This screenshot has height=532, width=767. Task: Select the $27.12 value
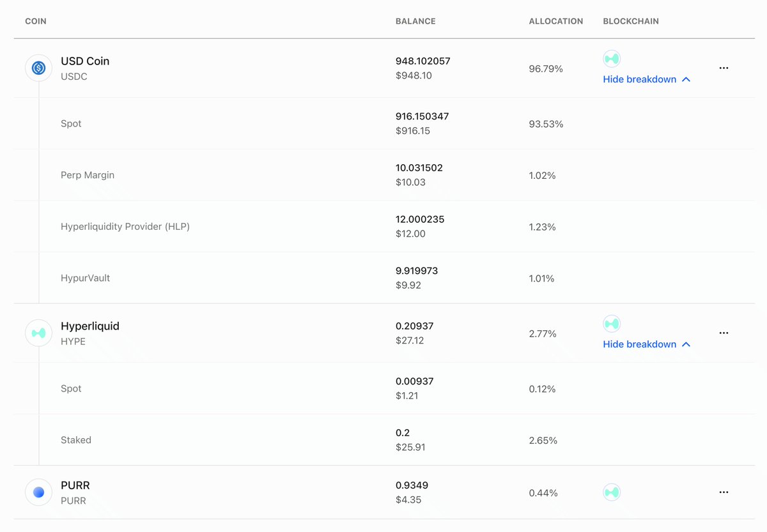pyautogui.click(x=410, y=340)
